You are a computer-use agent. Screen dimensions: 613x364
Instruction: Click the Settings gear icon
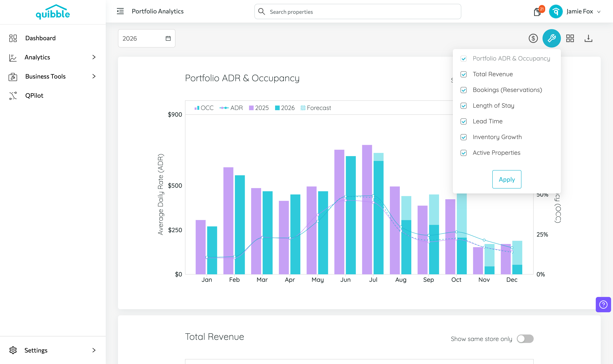tap(13, 350)
